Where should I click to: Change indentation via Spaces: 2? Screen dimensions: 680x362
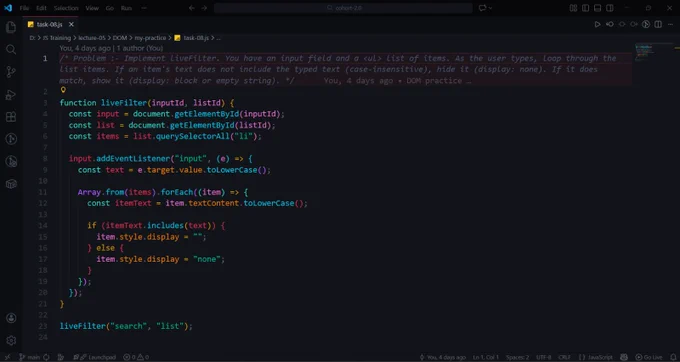point(517,357)
